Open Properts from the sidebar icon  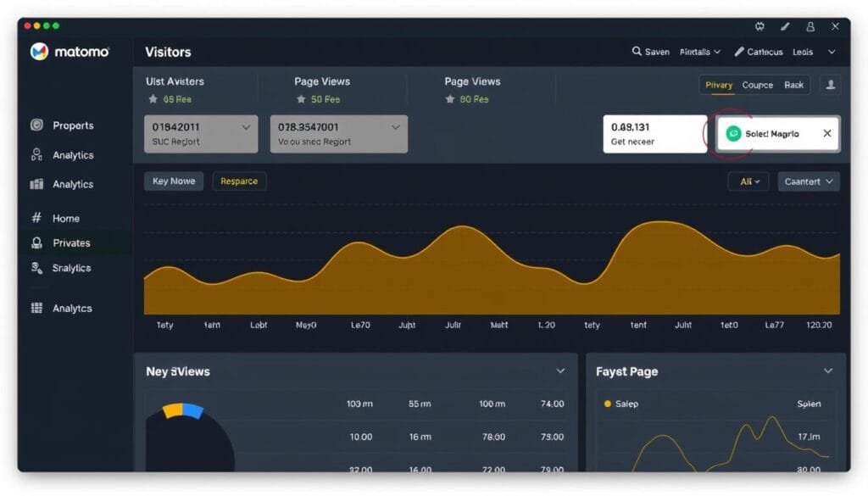[36, 125]
